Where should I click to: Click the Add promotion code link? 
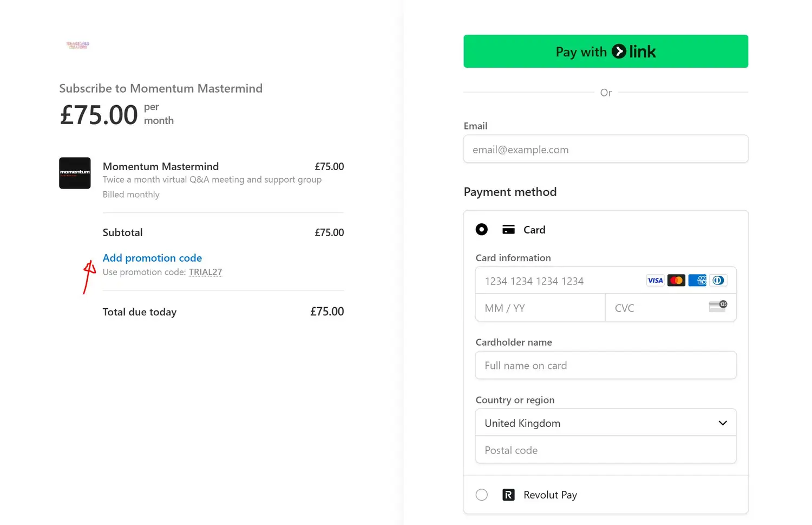152,258
